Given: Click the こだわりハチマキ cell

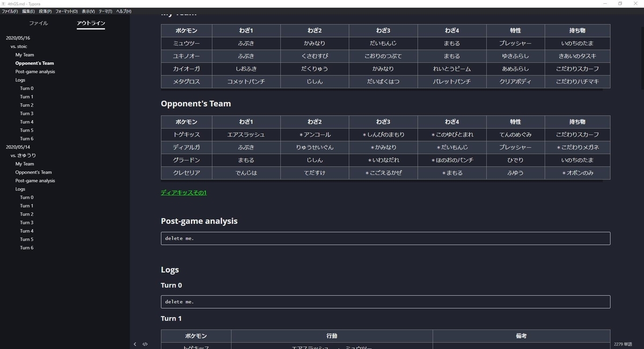Looking at the screenshot, I should click(577, 82).
